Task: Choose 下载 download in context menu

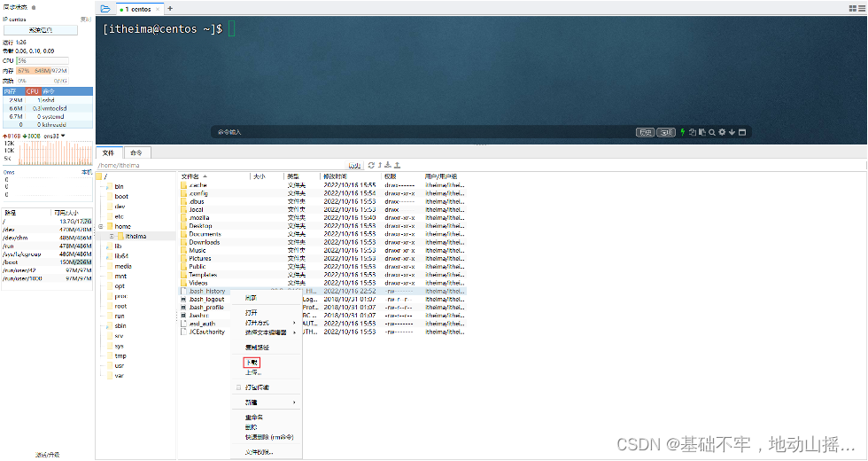Action: [252, 363]
